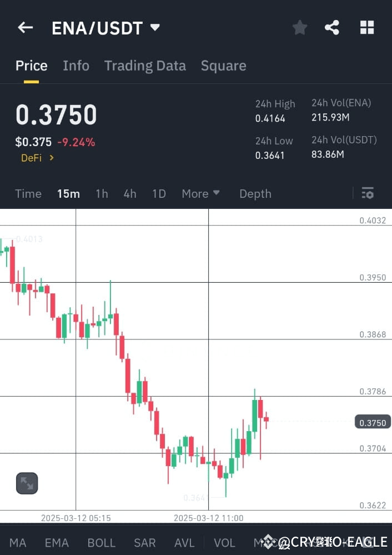
Task: Select the 15m candle interval
Action: [68, 193]
